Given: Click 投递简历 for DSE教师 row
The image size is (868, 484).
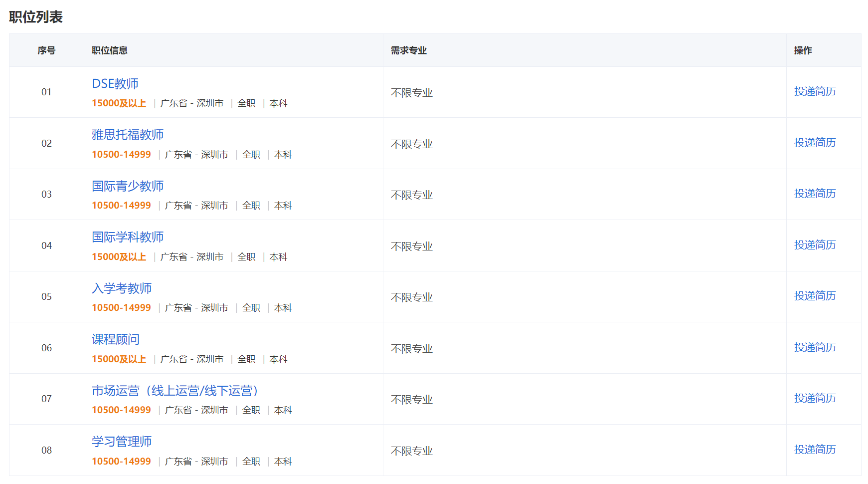Looking at the screenshot, I should pos(815,91).
